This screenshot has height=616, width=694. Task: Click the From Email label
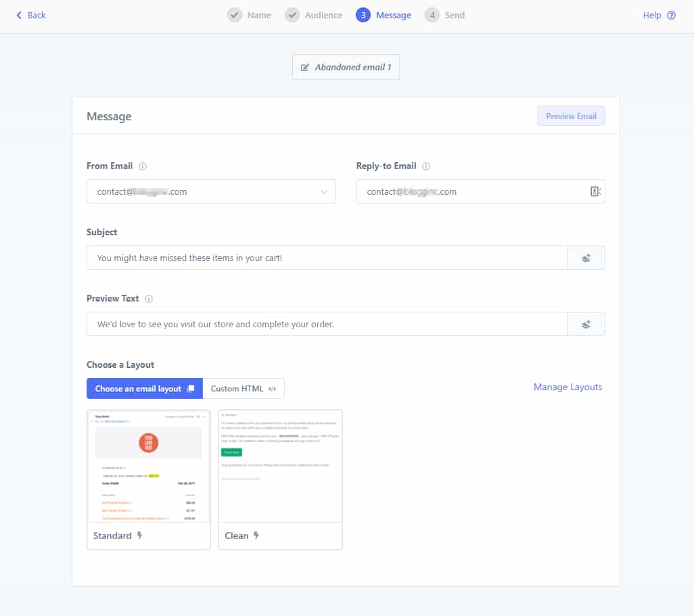click(110, 166)
